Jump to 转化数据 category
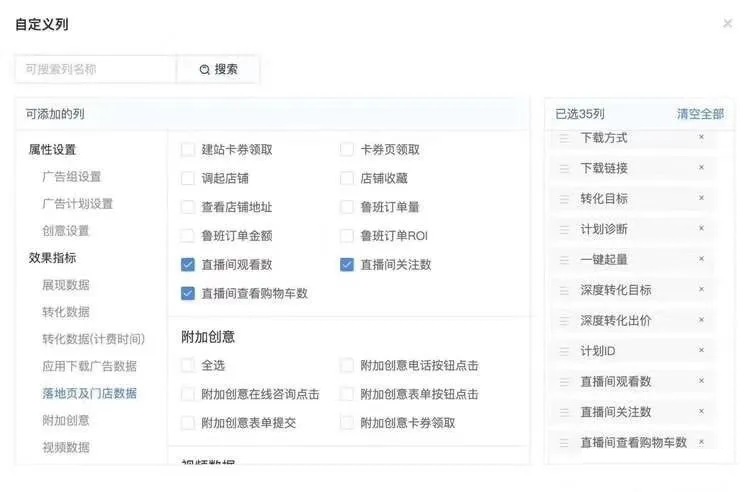 click(x=66, y=312)
